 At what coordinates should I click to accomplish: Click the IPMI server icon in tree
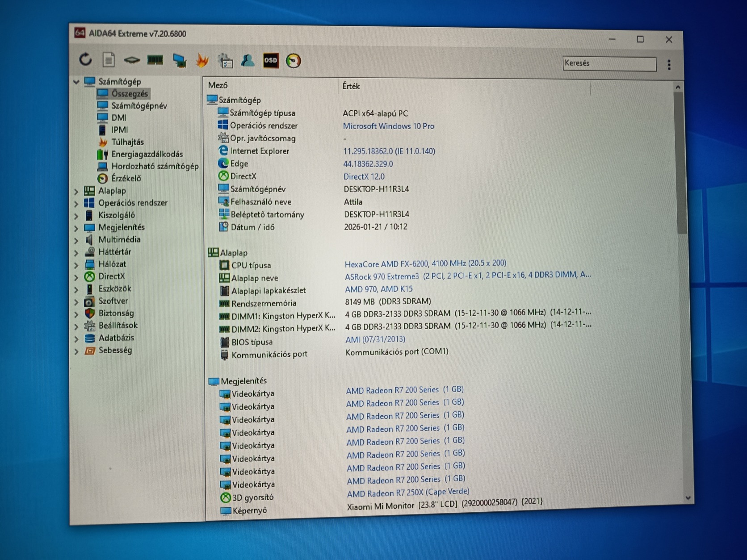102,130
